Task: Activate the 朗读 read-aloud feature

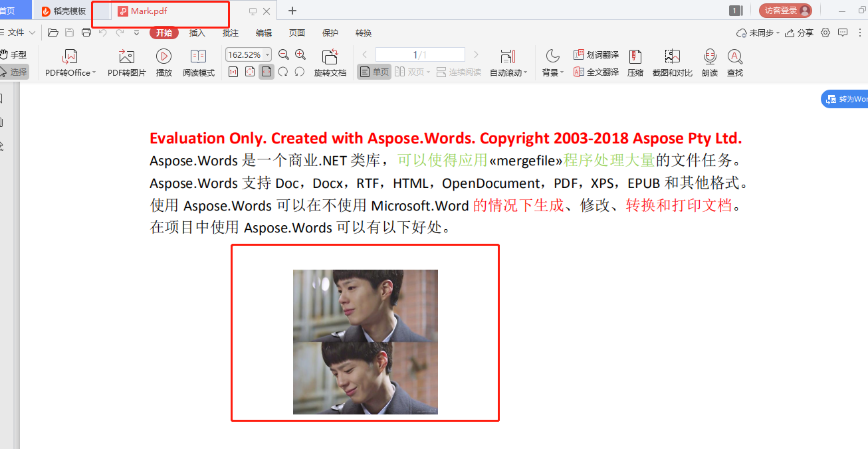Action: click(709, 63)
